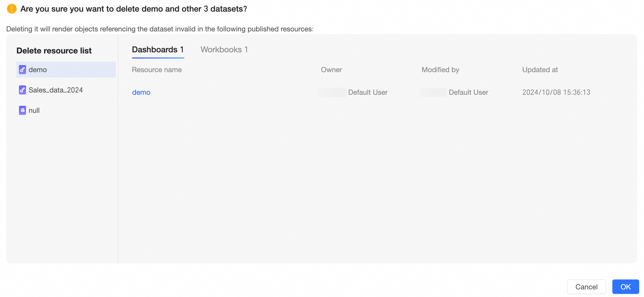This screenshot has width=644, height=297.
Task: Click the Resource name column header
Action: [x=157, y=70]
